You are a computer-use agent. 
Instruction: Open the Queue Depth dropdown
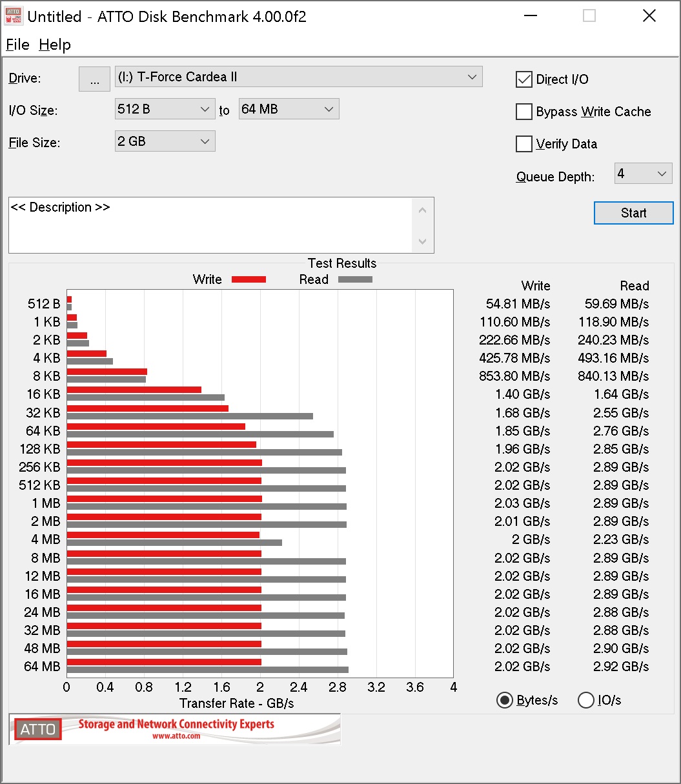(643, 173)
